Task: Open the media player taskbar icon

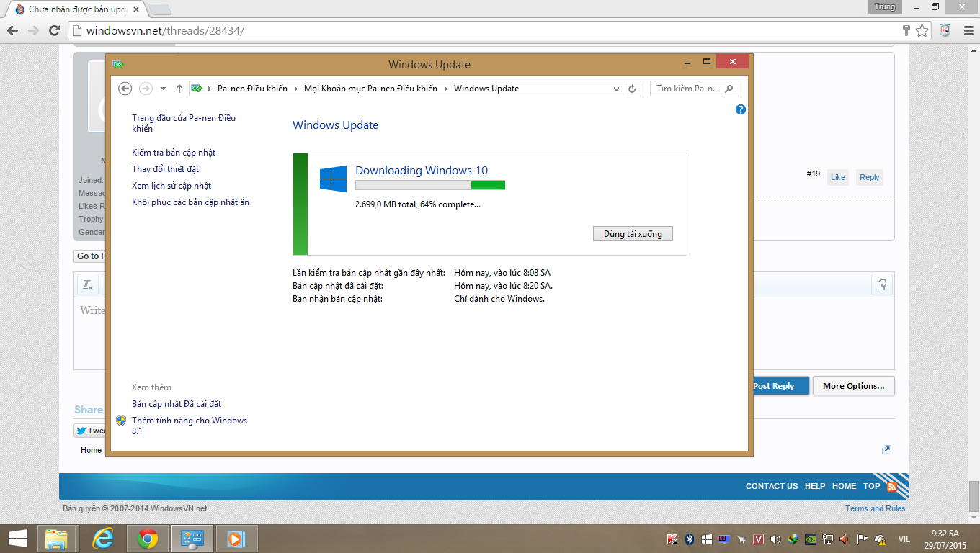Action: 236,539
